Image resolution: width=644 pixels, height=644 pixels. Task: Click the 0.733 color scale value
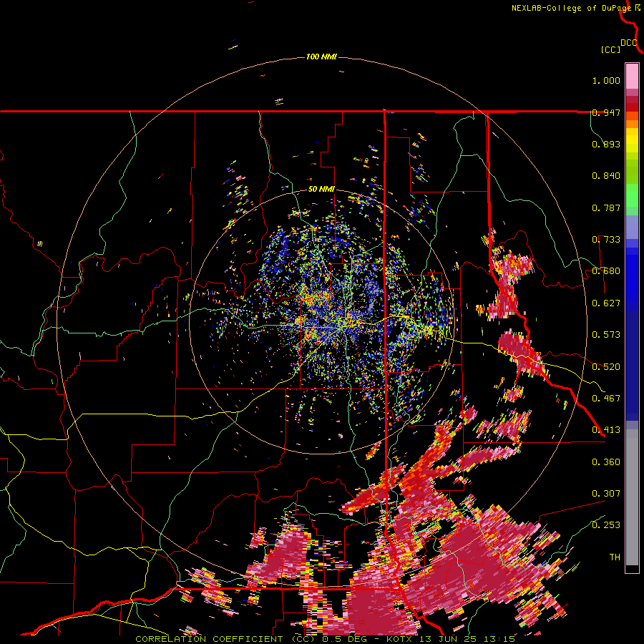606,240
